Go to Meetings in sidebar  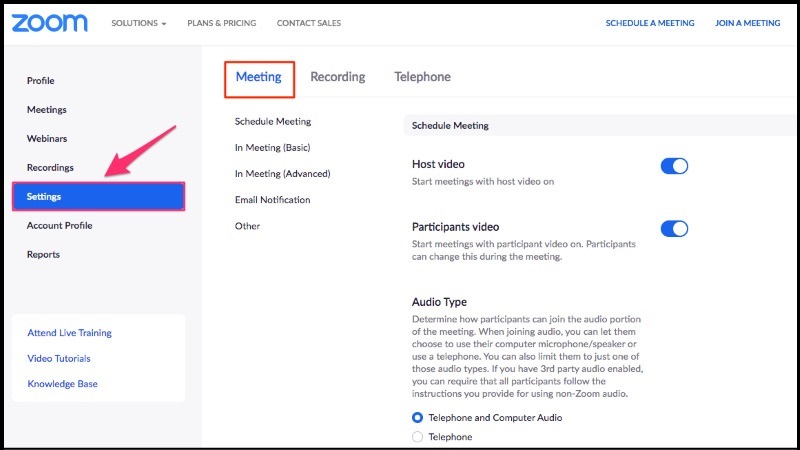pos(47,110)
